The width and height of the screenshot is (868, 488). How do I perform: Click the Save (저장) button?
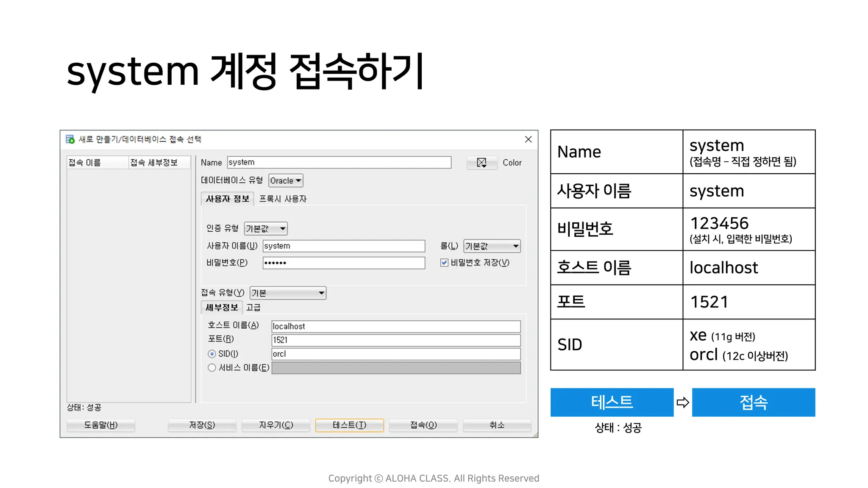click(202, 425)
